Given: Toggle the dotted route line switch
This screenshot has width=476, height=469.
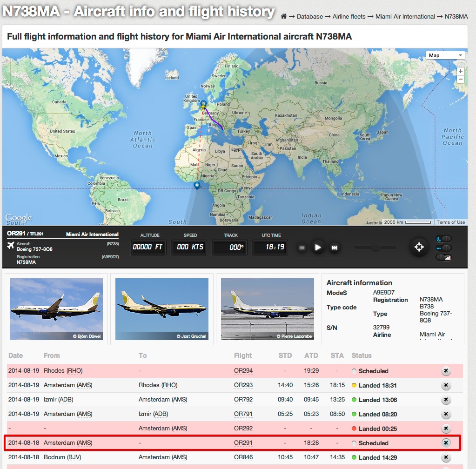Looking at the screenshot, I should click(x=443, y=248).
